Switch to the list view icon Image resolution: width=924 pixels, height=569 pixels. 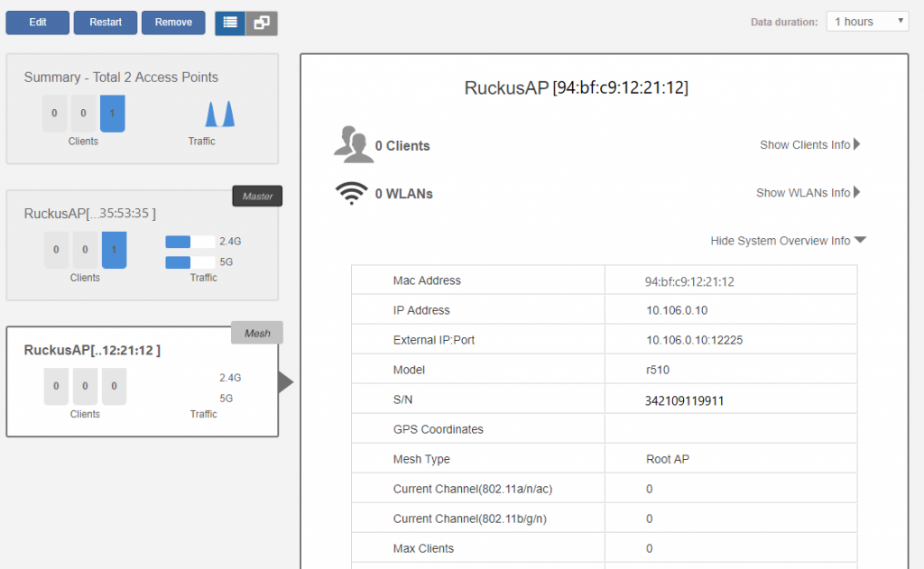[230, 23]
